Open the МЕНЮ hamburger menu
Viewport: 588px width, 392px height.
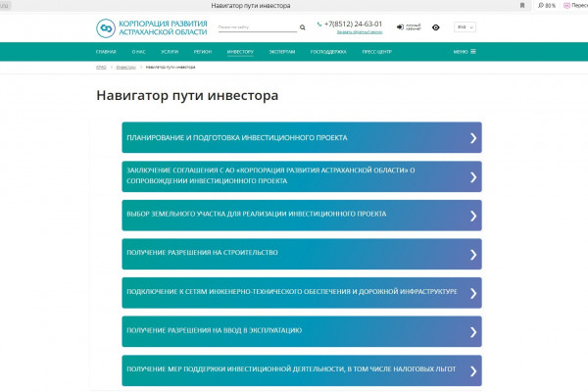[x=465, y=52]
